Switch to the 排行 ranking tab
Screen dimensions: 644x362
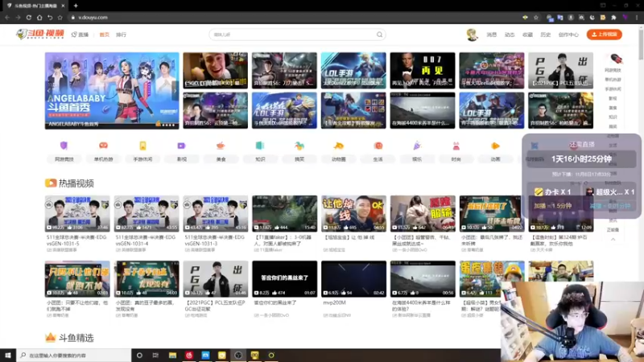point(122,35)
